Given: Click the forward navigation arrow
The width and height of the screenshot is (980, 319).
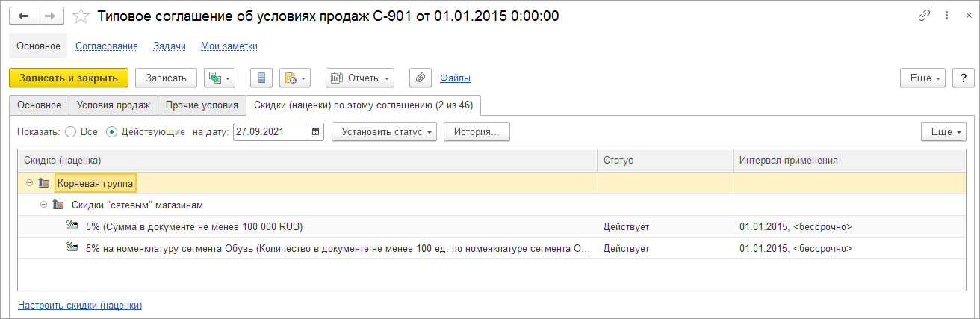Looking at the screenshot, I should [50, 16].
